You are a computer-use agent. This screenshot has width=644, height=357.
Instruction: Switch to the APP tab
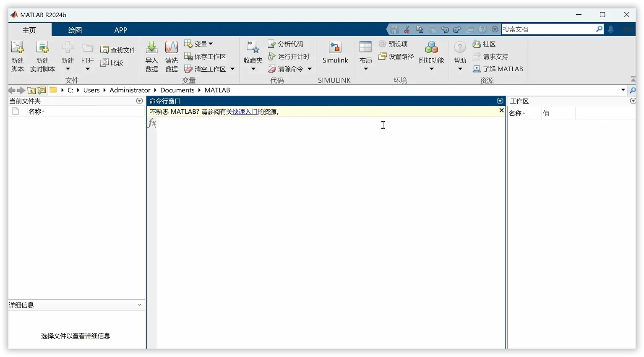(x=121, y=30)
